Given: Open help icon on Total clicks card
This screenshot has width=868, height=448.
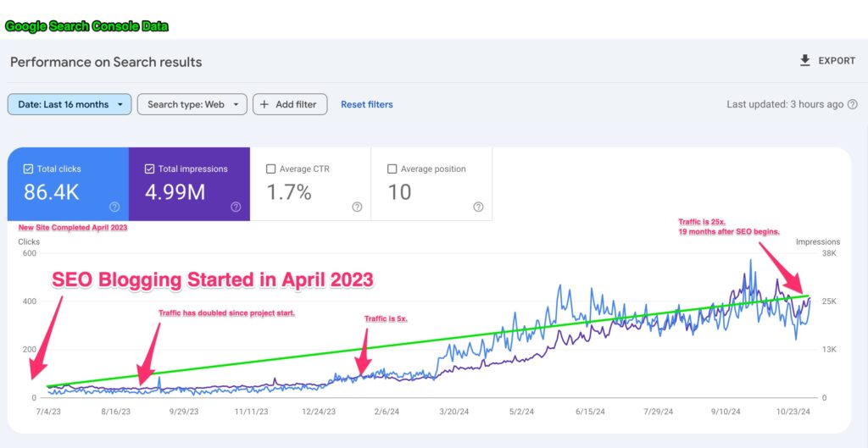Looking at the screenshot, I should click(x=114, y=207).
